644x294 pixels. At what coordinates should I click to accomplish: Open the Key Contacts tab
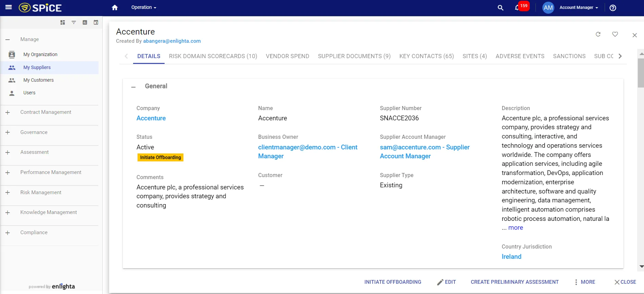pos(426,56)
